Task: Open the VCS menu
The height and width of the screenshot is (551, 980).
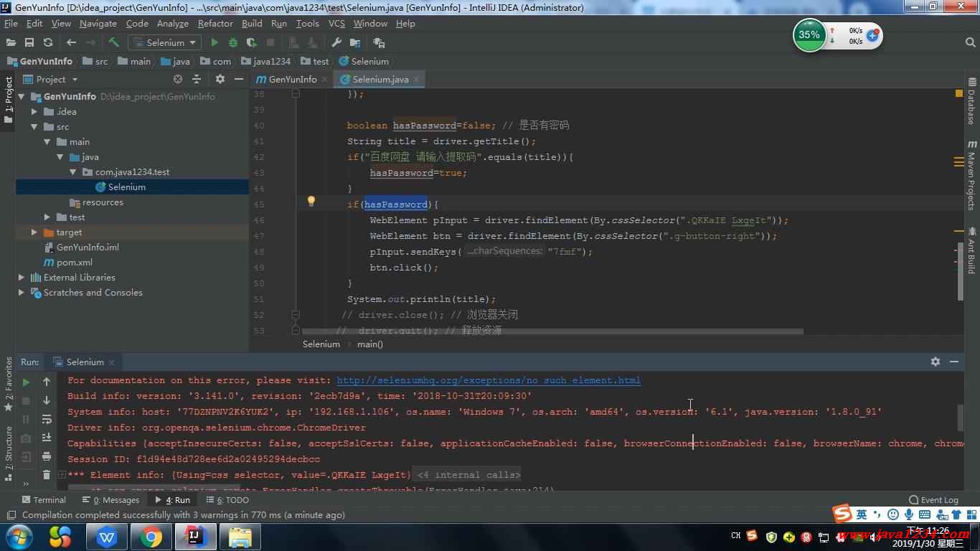Action: click(336, 23)
